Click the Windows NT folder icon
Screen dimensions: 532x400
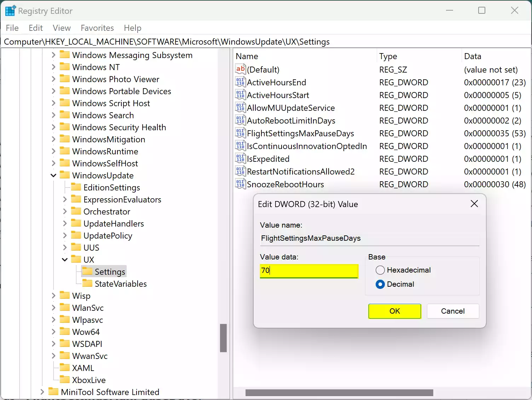[x=65, y=67]
